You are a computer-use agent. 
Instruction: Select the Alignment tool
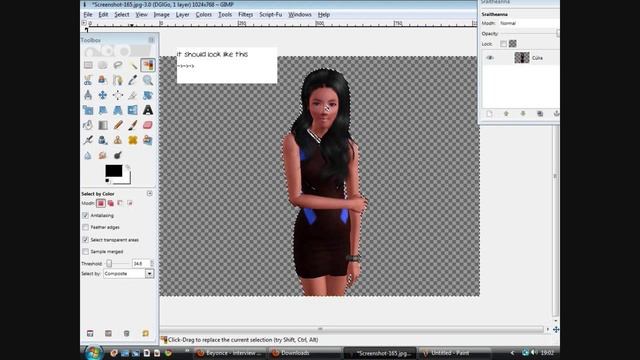click(x=118, y=95)
